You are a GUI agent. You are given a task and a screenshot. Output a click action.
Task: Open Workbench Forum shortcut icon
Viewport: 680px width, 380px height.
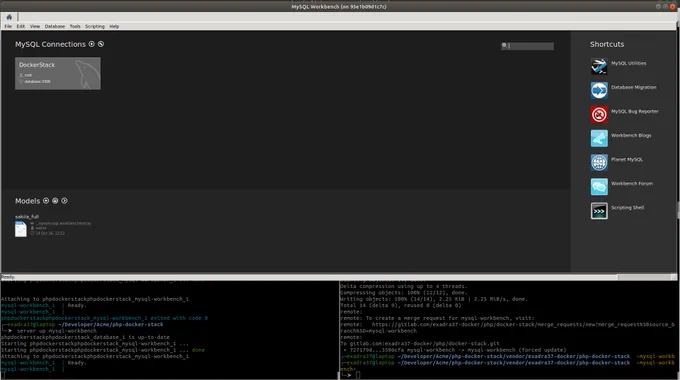coord(599,187)
